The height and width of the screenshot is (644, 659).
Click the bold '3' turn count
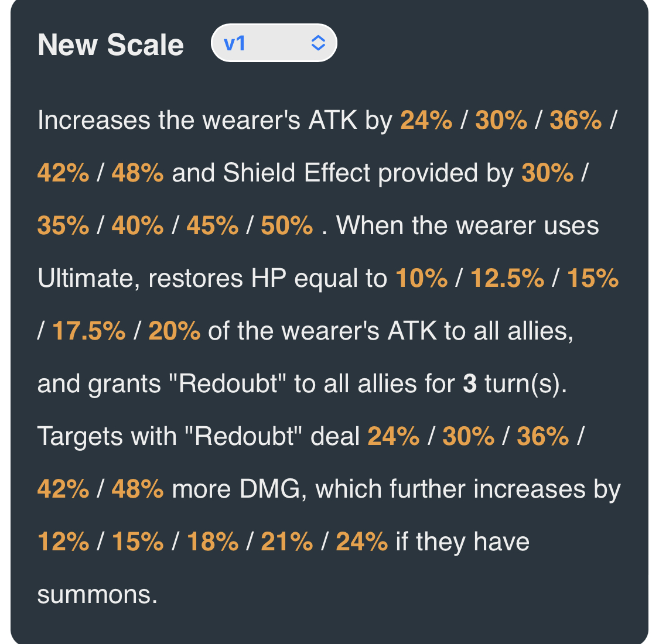click(470, 383)
